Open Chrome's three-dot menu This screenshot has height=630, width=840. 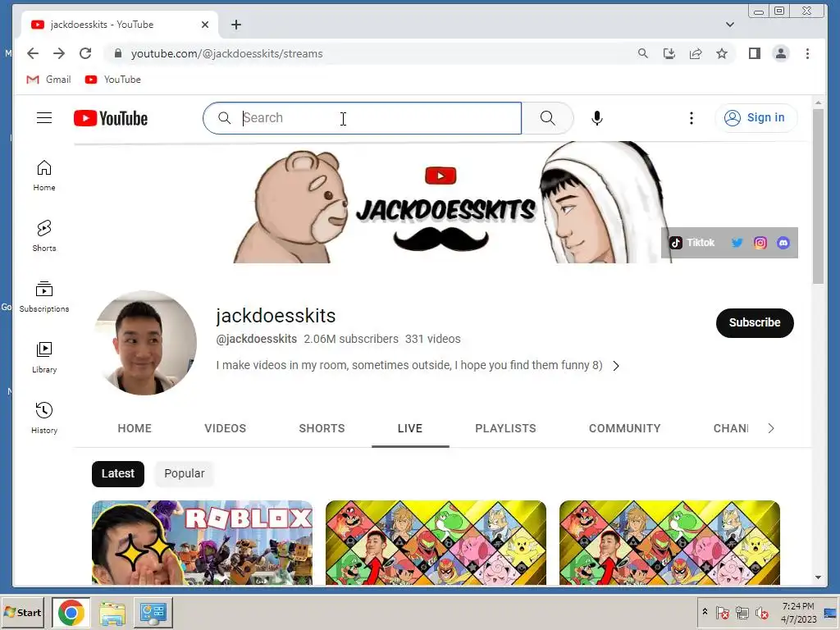pos(807,53)
